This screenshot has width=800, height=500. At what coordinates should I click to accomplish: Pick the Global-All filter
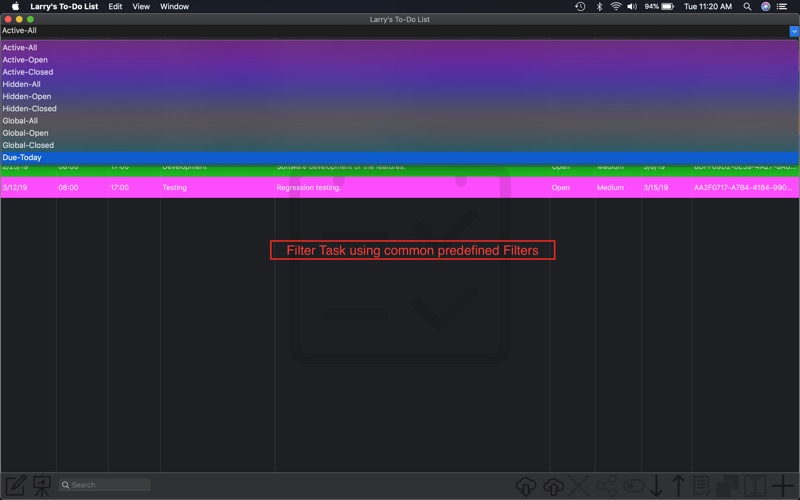[399, 121]
